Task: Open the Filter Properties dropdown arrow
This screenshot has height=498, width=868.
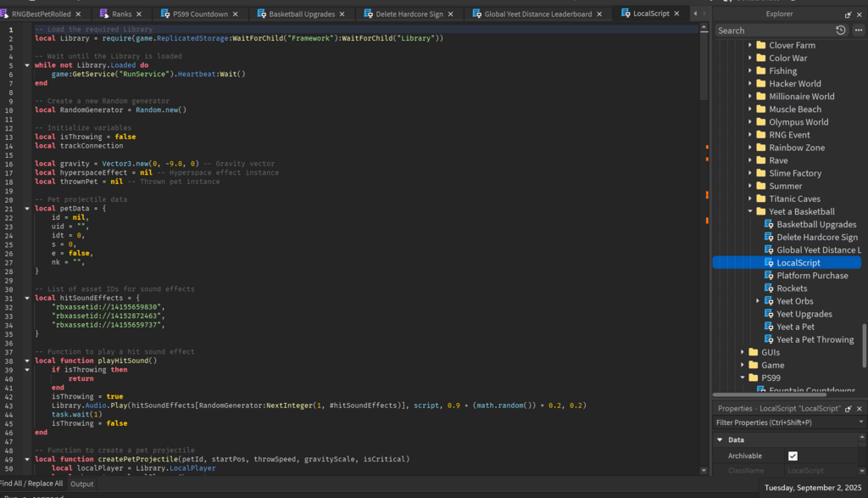Action: [860, 422]
